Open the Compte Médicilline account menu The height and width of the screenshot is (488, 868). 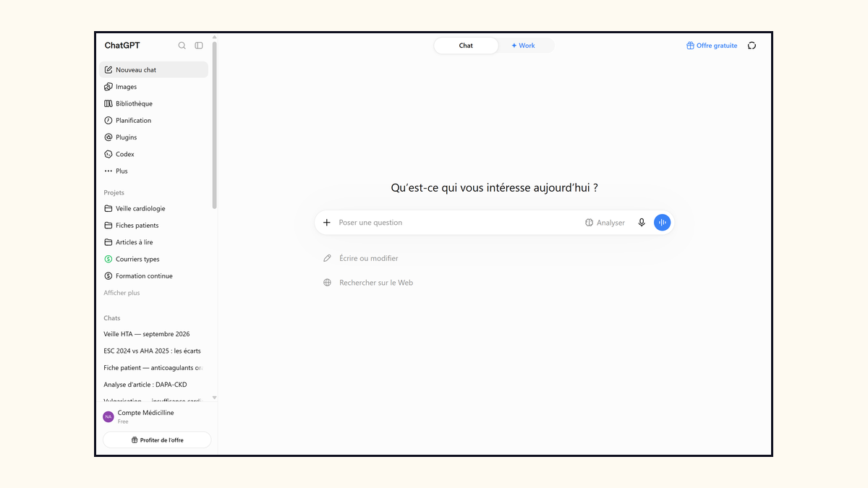(x=156, y=416)
